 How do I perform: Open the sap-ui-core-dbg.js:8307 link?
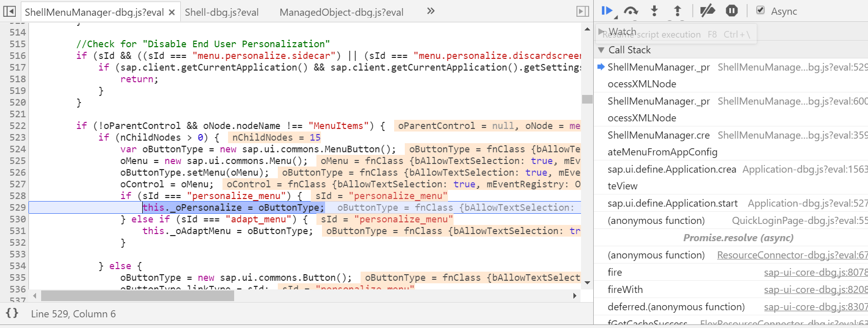816,307
